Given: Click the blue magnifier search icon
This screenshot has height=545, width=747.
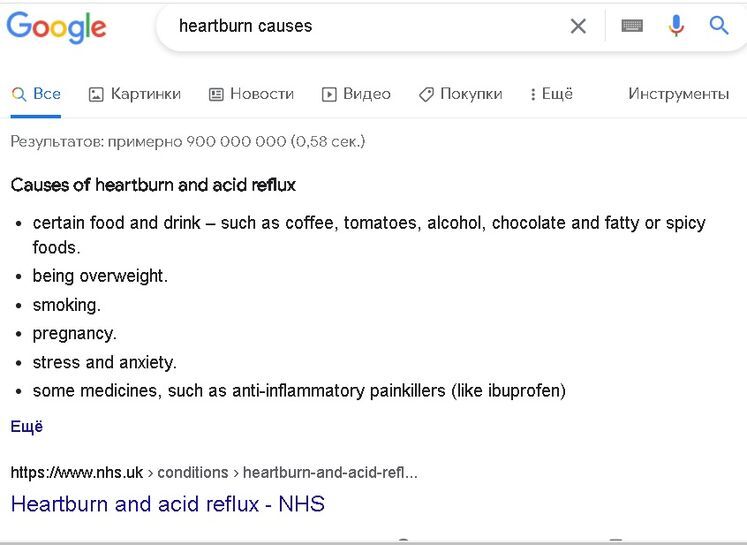Looking at the screenshot, I should pyautogui.click(x=719, y=27).
